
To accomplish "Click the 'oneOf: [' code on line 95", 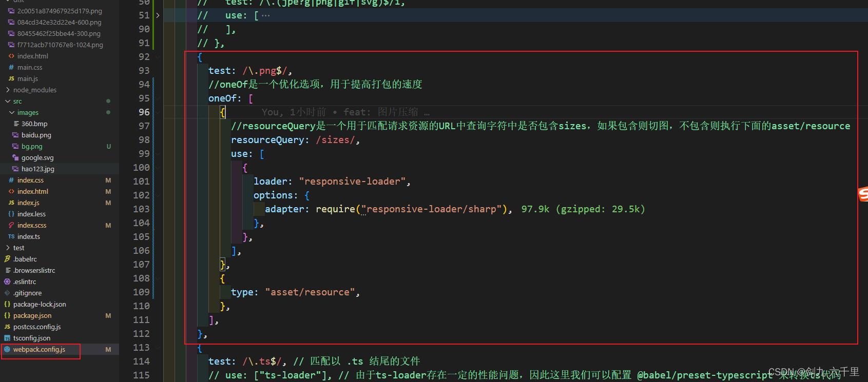I will (x=231, y=98).
